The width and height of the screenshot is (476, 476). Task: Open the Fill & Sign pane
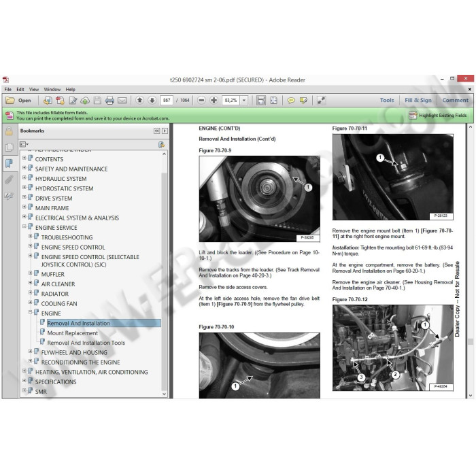(x=418, y=100)
